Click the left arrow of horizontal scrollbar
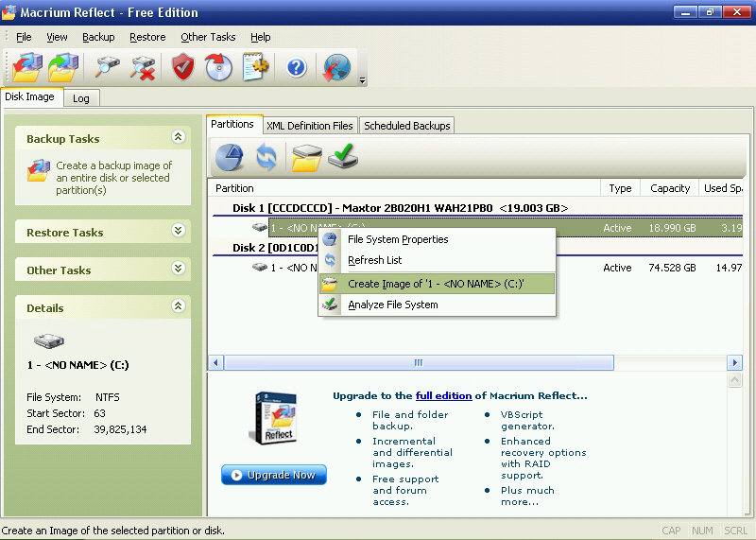 [216, 362]
